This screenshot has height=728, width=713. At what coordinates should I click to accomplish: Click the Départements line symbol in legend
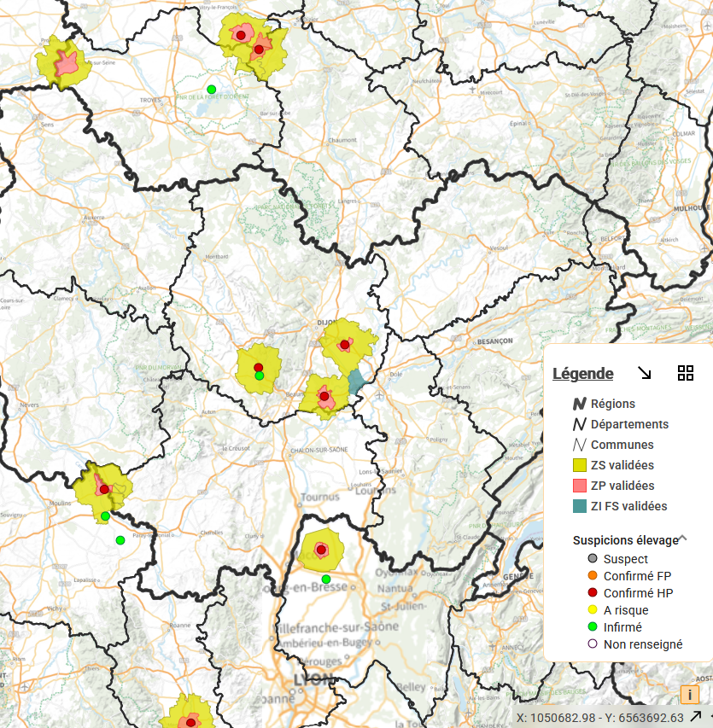coord(580,424)
